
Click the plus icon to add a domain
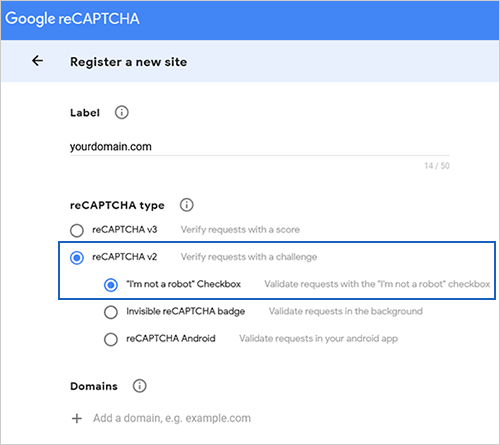[x=77, y=418]
